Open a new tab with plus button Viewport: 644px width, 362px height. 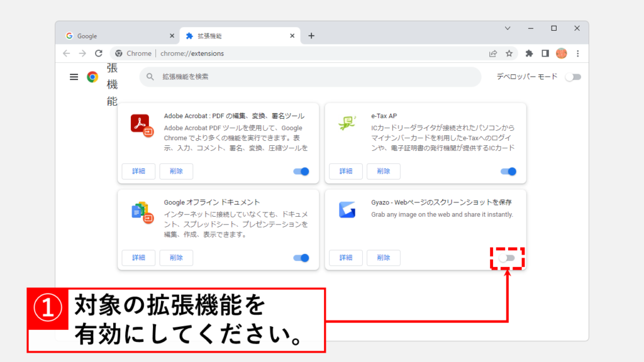[x=311, y=36]
